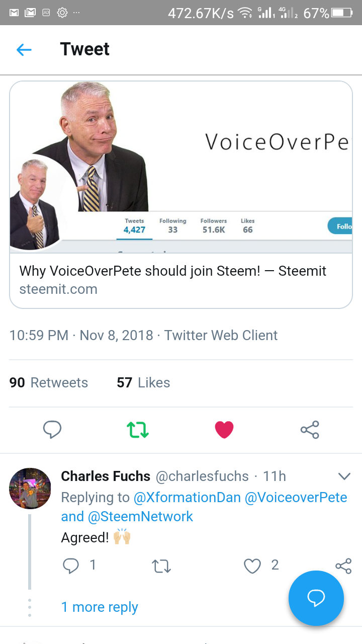Image resolution: width=362 pixels, height=644 pixels.
Task: Open the Steemit VoiceOverPete link card image
Action: pyautogui.click(x=181, y=167)
